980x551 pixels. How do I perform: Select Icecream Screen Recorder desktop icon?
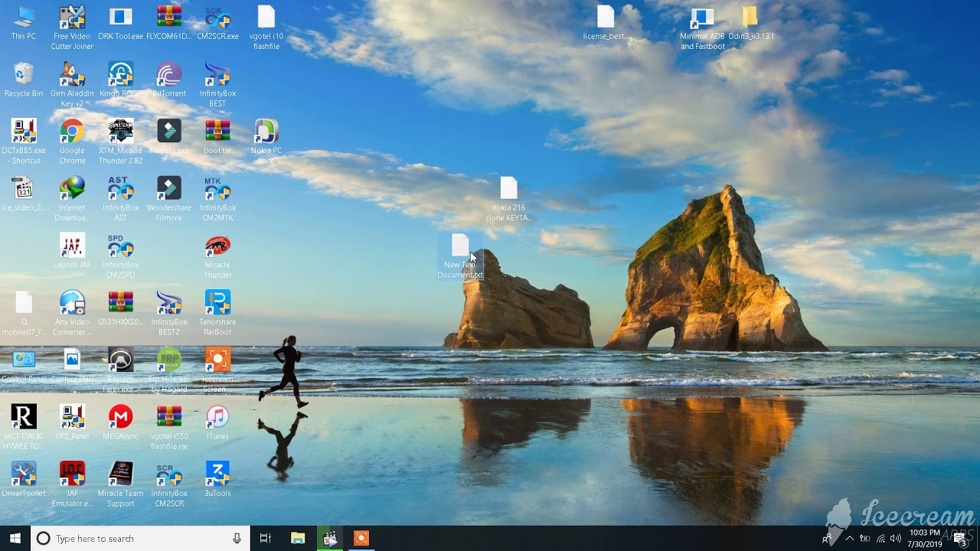coord(217,370)
